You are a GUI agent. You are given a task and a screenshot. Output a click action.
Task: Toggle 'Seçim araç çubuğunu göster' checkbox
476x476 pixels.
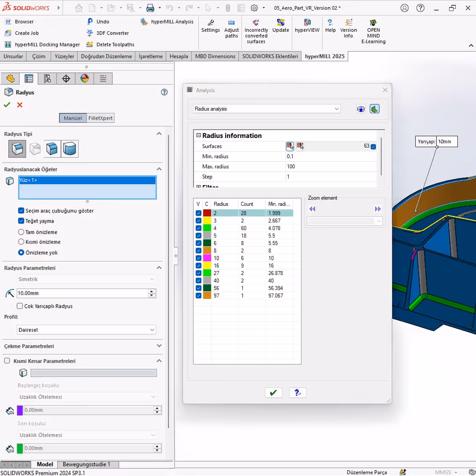[x=21, y=210]
